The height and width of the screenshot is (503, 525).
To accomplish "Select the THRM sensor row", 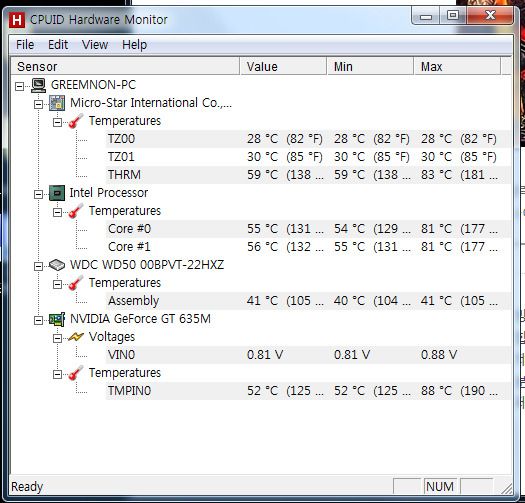I will pyautogui.click(x=308, y=175).
